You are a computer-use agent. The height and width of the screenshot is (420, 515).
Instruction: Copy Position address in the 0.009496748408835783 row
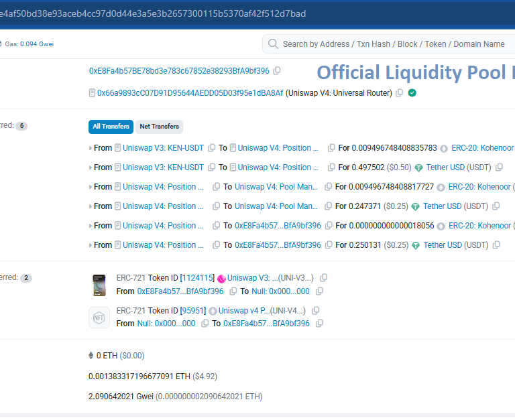pyautogui.click(x=331, y=148)
